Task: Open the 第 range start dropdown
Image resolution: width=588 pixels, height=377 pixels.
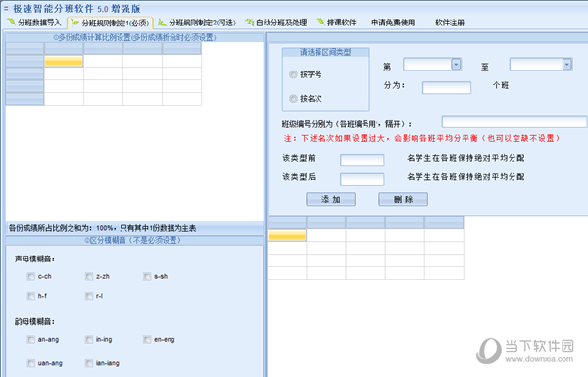Action: [456, 65]
